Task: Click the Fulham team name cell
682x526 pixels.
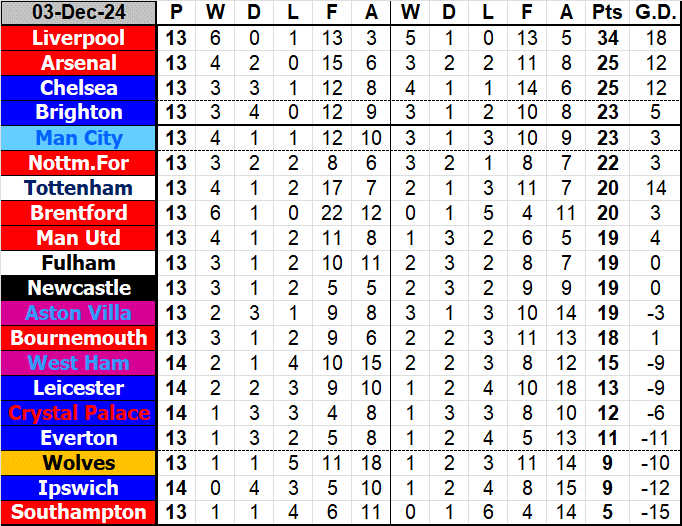Action: coord(78,263)
